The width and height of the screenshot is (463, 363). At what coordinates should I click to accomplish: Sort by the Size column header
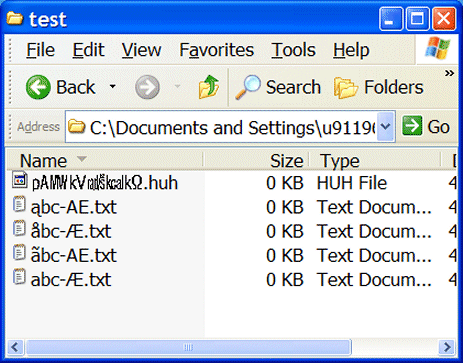[256, 161]
